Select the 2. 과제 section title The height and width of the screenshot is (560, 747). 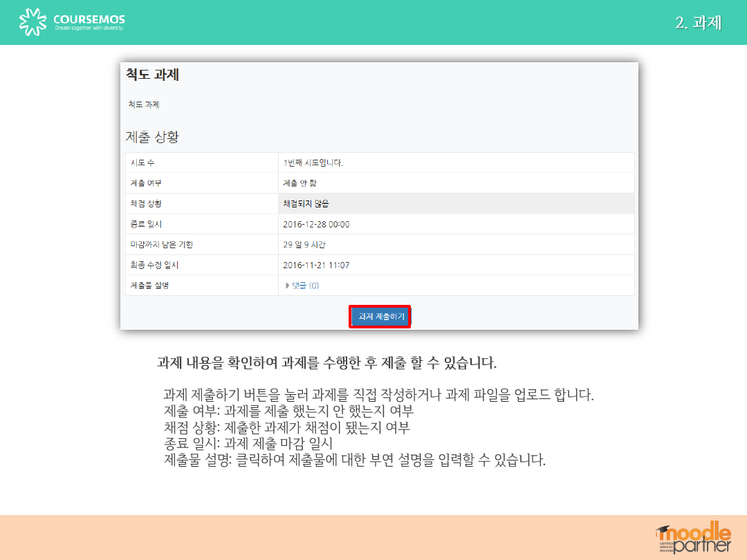[x=698, y=23]
